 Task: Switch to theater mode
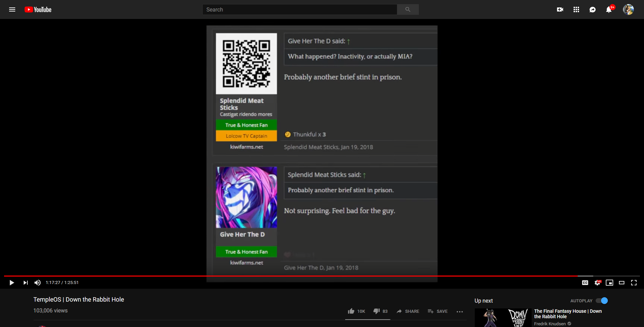(x=622, y=283)
